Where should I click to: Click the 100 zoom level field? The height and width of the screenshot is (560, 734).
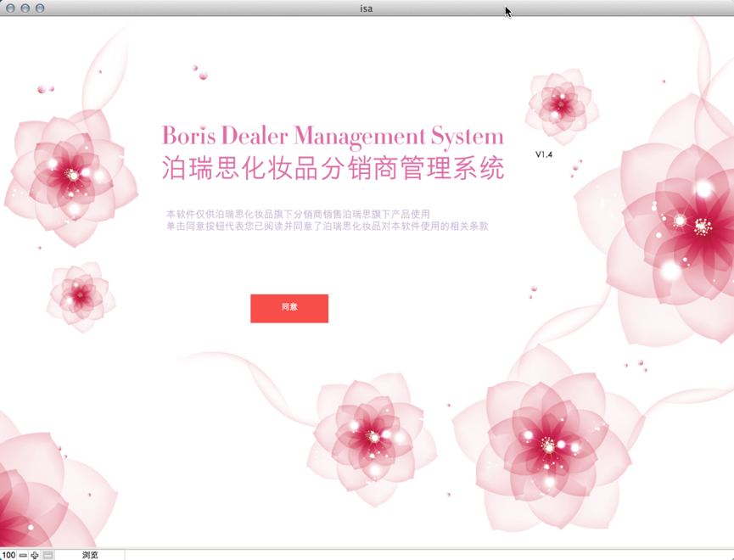click(8, 555)
